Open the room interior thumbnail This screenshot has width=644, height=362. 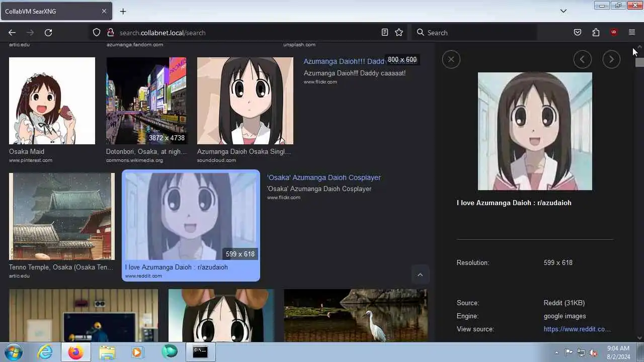tap(84, 315)
